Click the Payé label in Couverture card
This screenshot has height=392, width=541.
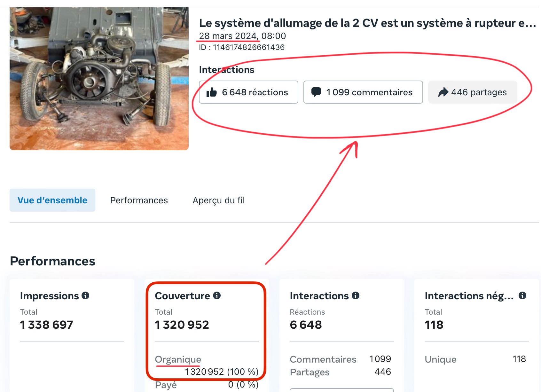click(166, 385)
